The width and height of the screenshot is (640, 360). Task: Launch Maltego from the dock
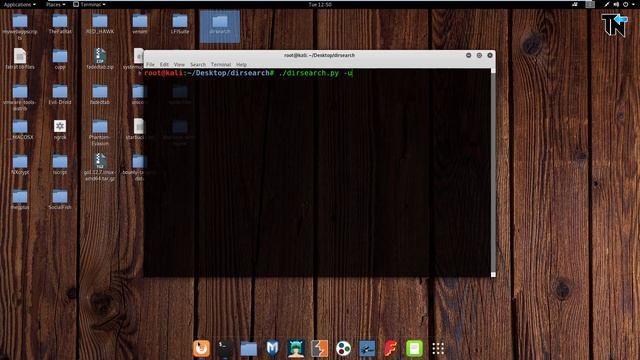coord(343,349)
